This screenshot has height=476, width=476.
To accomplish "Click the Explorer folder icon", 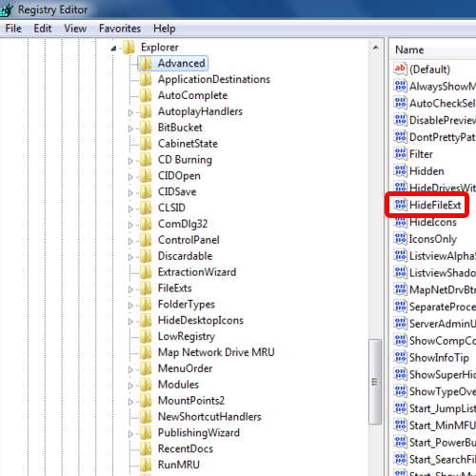I will click(129, 48).
